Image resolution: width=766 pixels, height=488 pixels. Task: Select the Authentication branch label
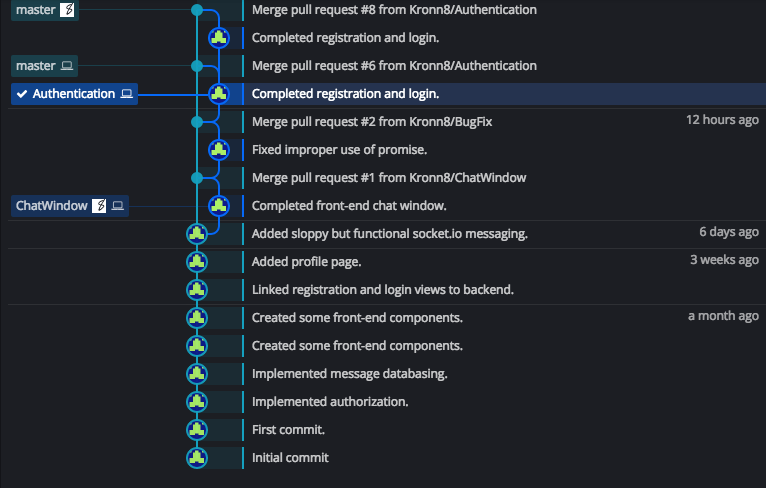click(x=74, y=94)
